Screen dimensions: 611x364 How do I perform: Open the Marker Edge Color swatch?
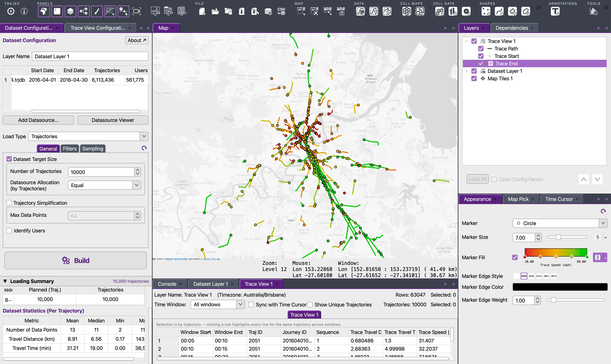tap(560, 287)
